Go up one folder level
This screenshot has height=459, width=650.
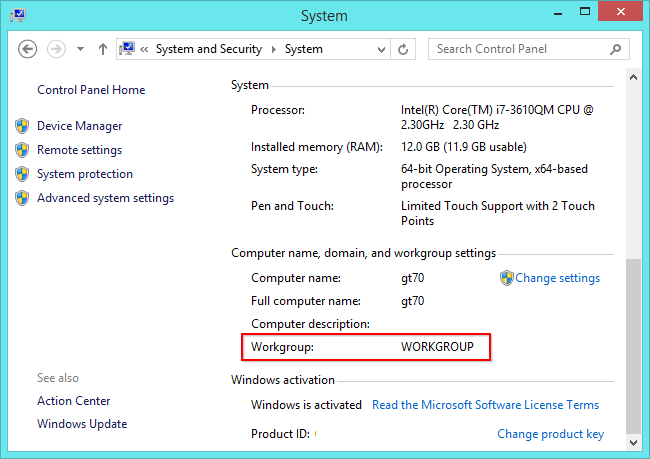coord(103,49)
